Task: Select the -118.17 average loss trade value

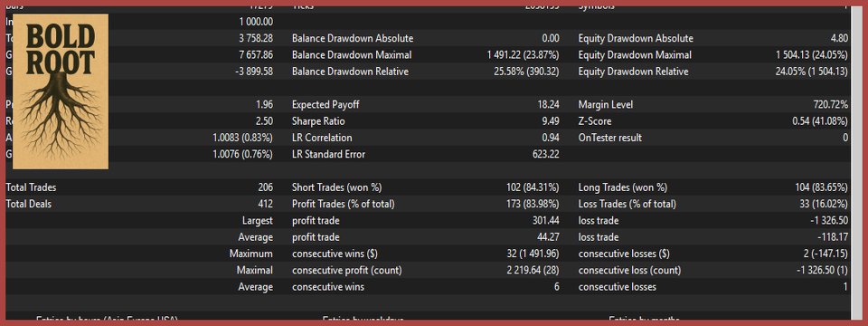Action: point(833,237)
